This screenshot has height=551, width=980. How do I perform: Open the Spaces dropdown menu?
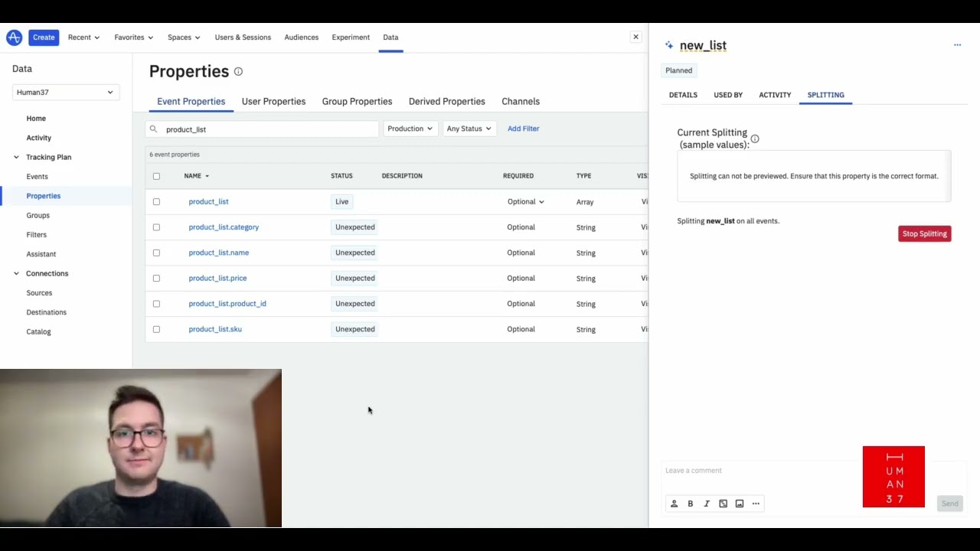pyautogui.click(x=184, y=37)
